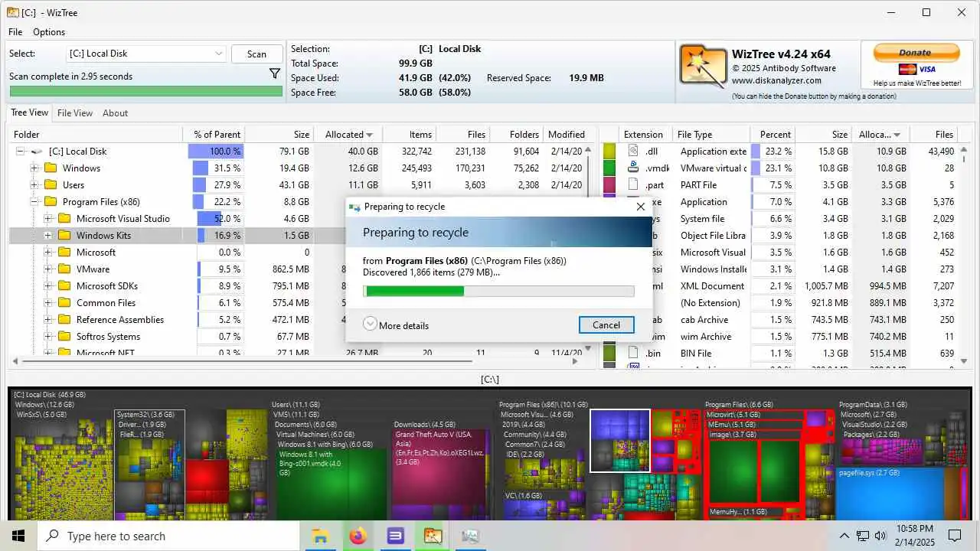Click the taskbar clock showing 10:58 PM
This screenshot has height=551, width=980.
tap(915, 536)
